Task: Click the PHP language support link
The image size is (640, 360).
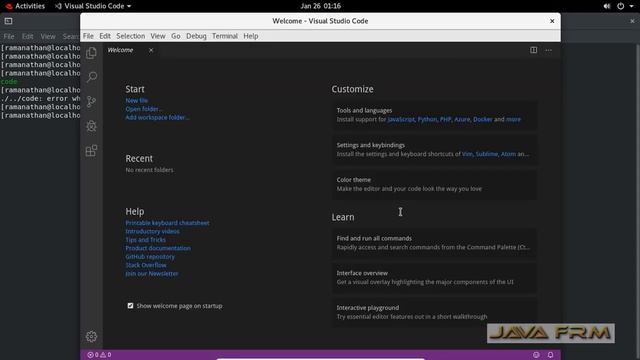Action: (x=446, y=120)
